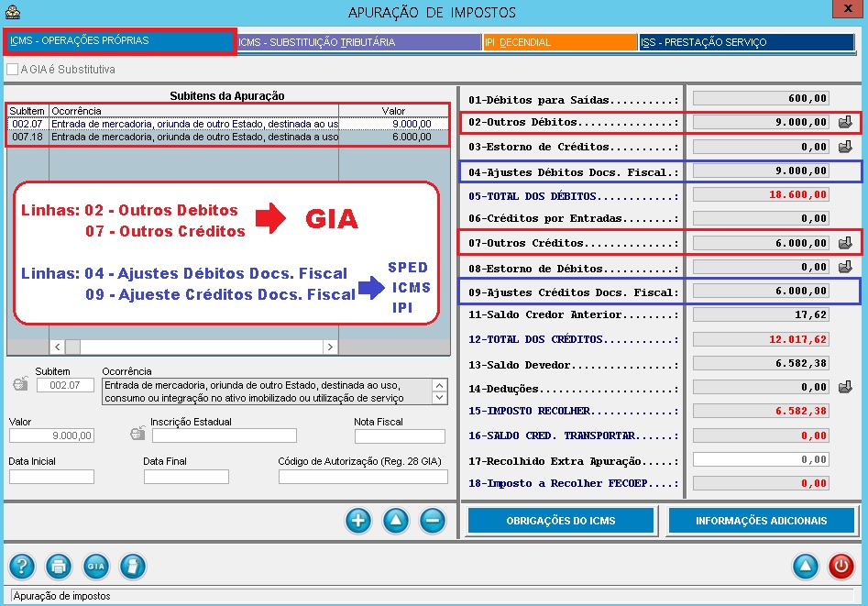Open the ISS - Prestação Serviço tab
Image resolution: width=868 pixels, height=606 pixels.
pyautogui.click(x=746, y=42)
